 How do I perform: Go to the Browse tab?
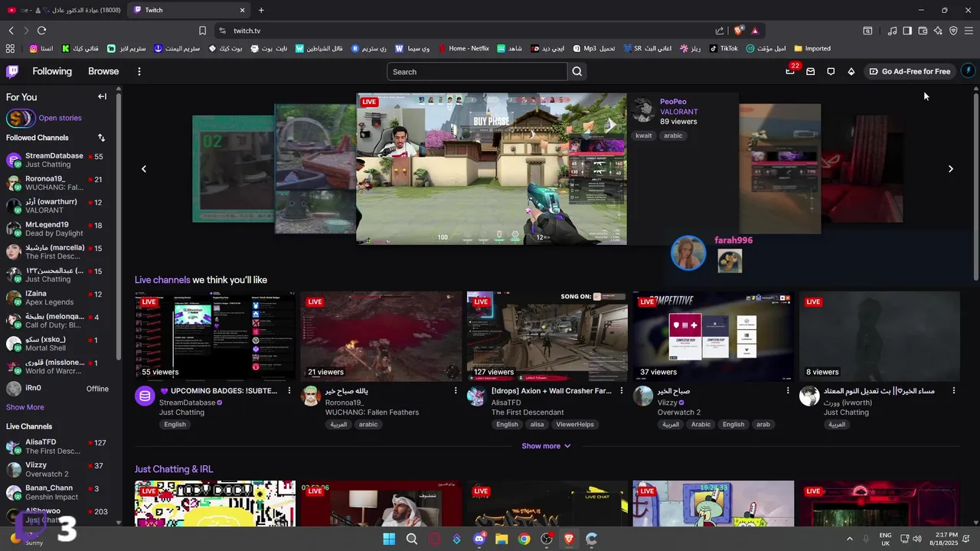pos(103,71)
